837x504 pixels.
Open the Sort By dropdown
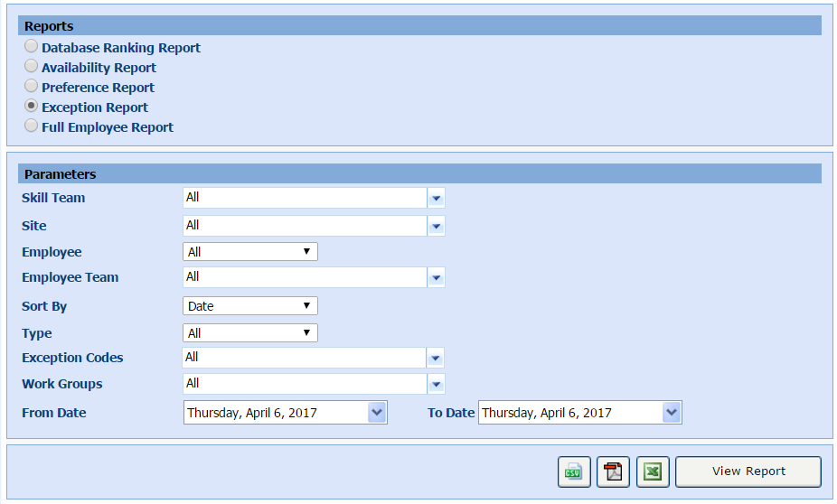click(249, 306)
